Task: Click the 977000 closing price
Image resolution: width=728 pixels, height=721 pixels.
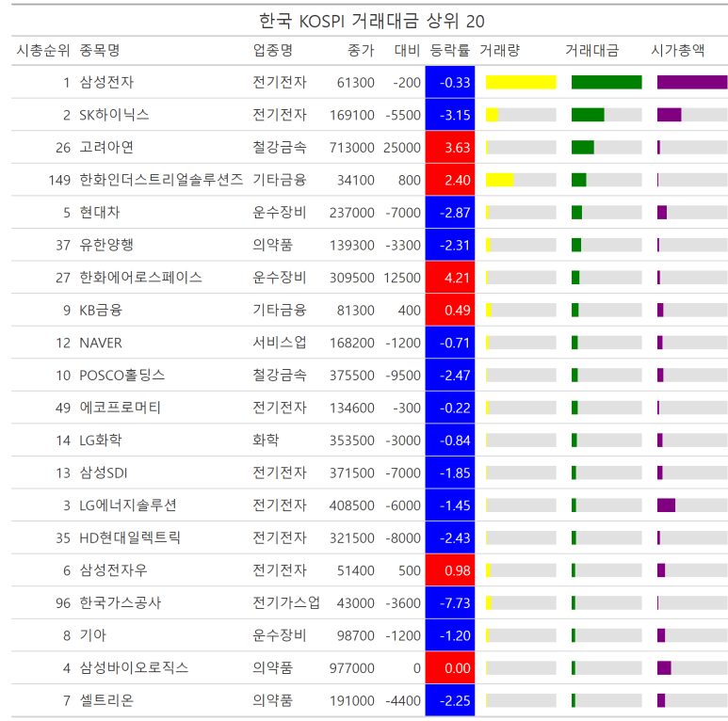Action: [x=352, y=668]
